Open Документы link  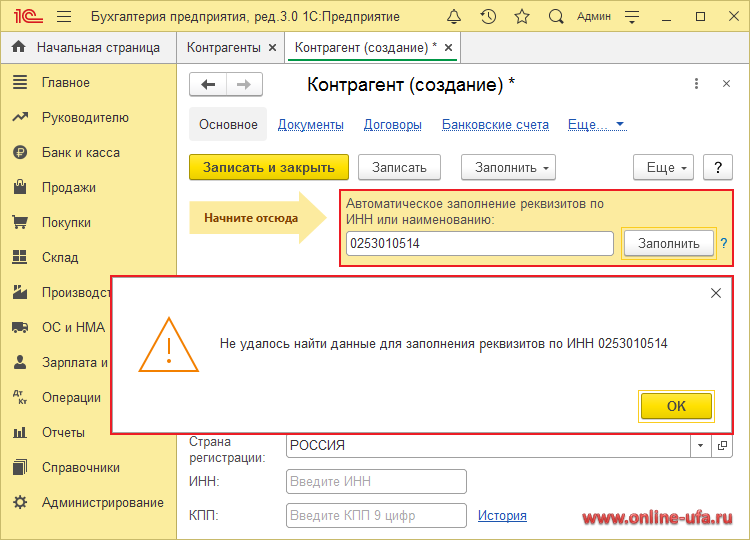310,124
